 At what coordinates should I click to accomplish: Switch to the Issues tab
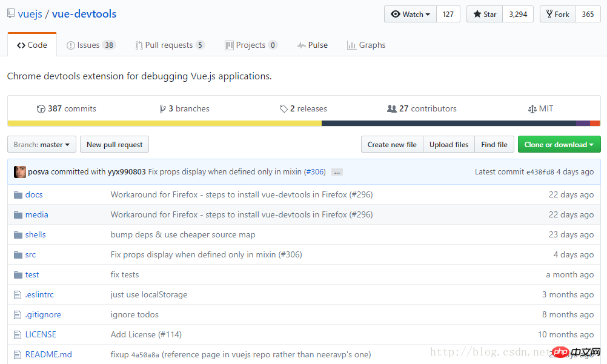pos(91,45)
